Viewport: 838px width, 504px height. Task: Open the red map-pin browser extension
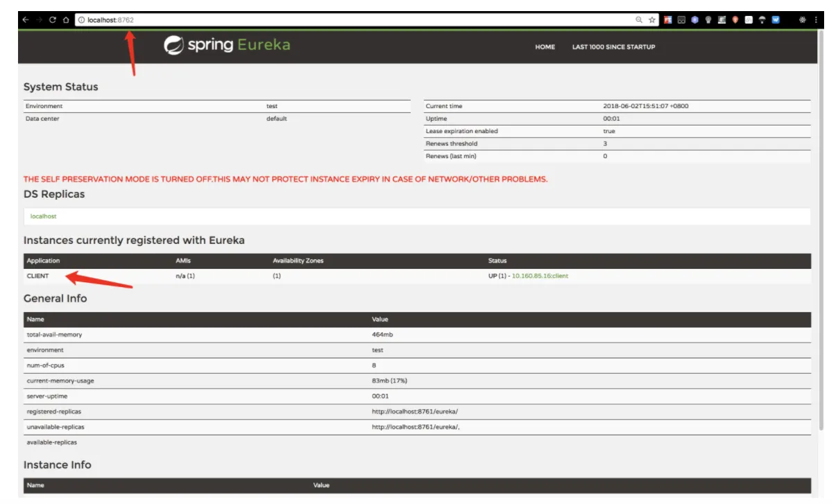735,20
